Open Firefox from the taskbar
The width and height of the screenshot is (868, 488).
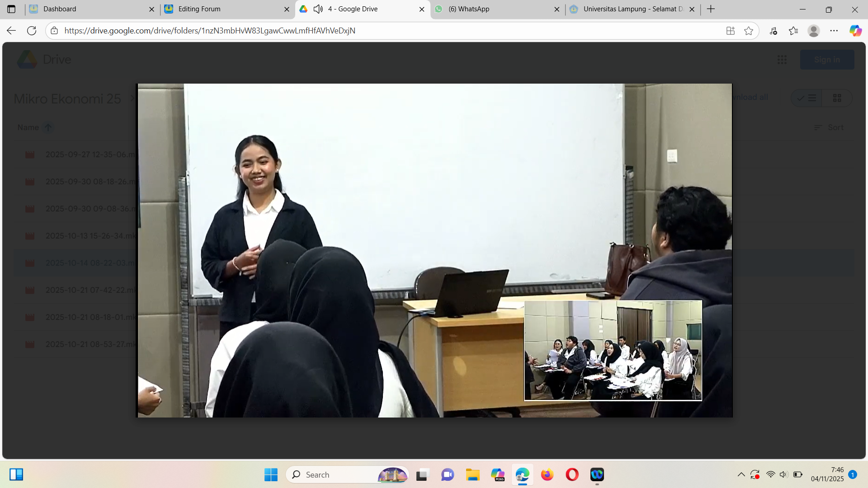547,474
